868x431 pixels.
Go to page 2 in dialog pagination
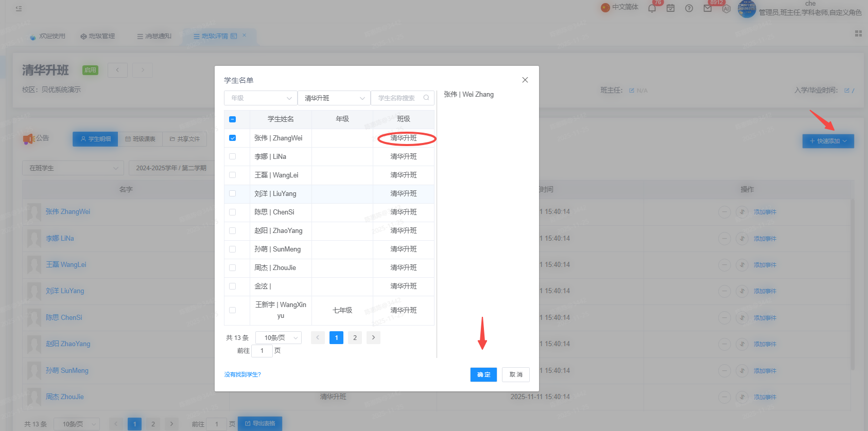(x=355, y=337)
